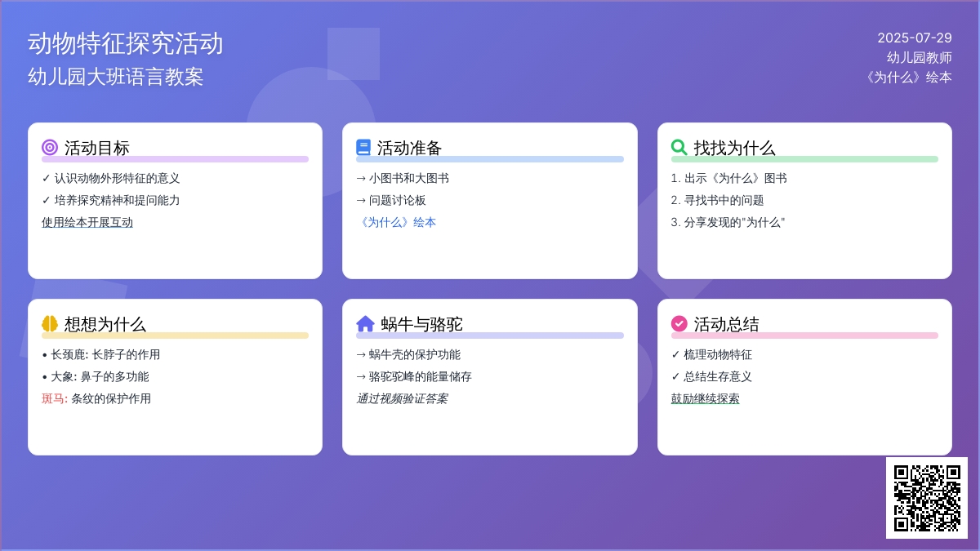
Task: Click the house icon beside 蜗牛与骆驼
Action: [x=365, y=324]
